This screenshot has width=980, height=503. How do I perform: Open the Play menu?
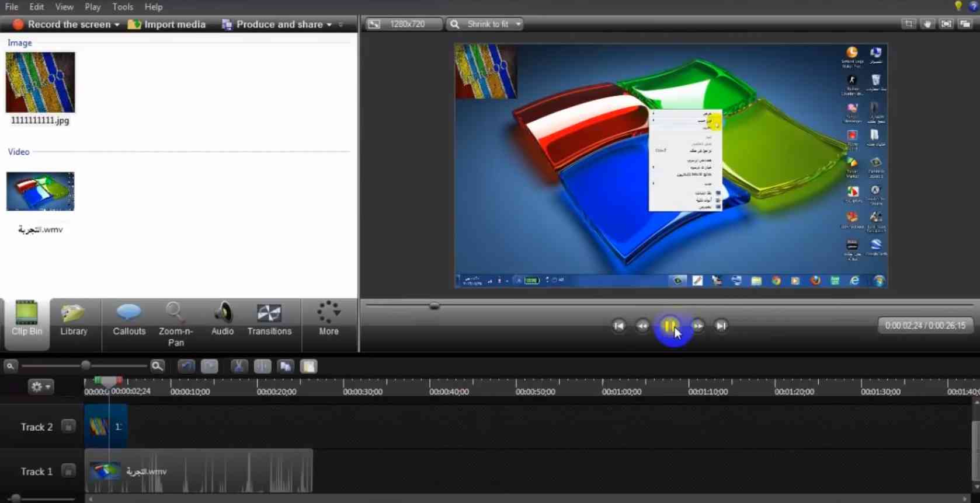pyautogui.click(x=92, y=7)
